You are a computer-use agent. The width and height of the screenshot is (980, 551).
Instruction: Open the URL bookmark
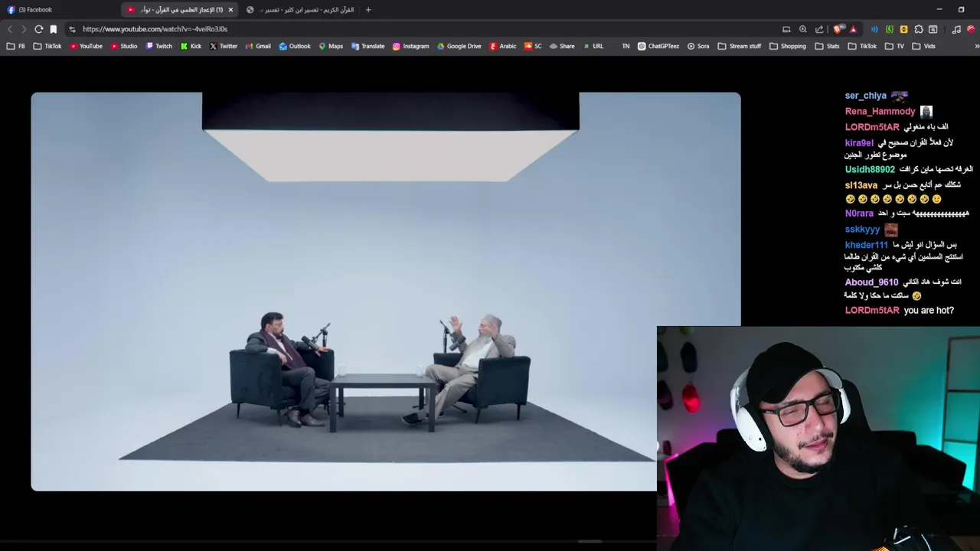(593, 46)
